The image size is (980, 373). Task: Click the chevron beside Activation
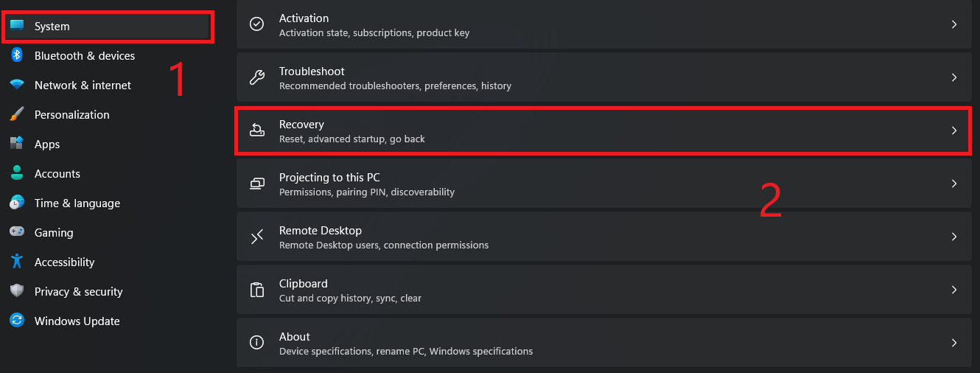[x=954, y=24]
